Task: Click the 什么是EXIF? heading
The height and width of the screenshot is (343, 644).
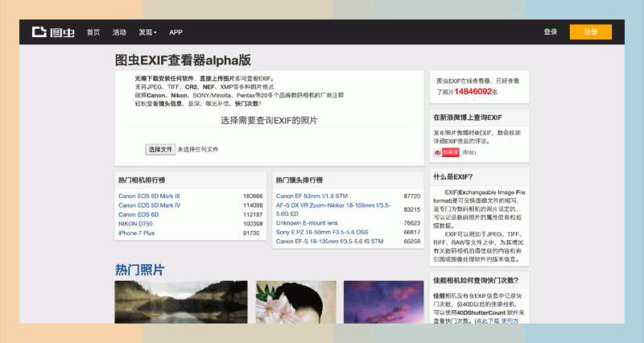Action: pos(453,176)
